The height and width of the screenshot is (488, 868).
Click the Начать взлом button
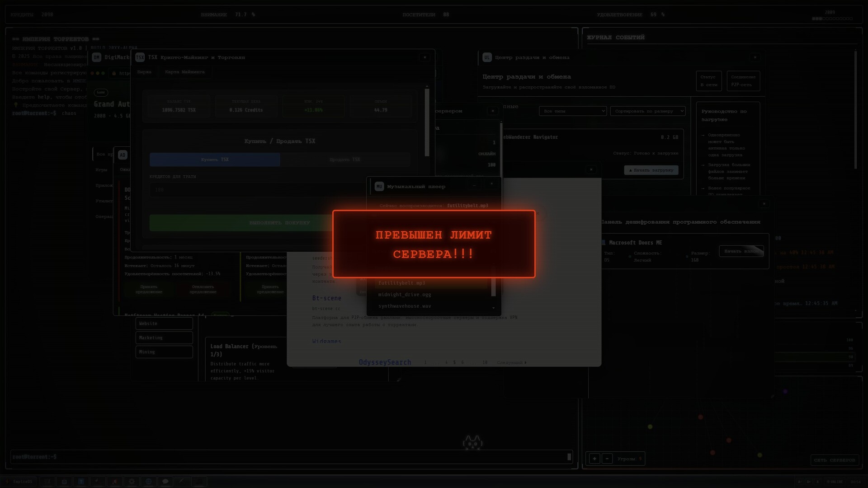(742, 251)
